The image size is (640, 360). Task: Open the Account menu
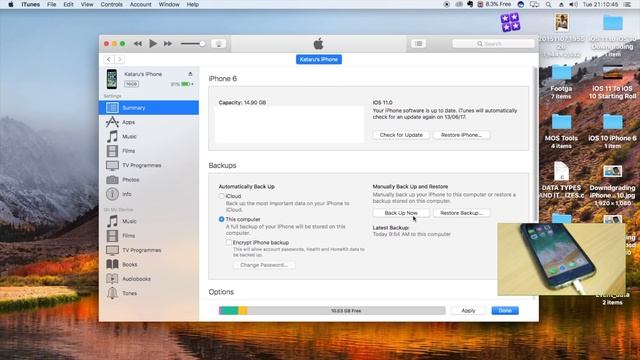click(x=140, y=4)
